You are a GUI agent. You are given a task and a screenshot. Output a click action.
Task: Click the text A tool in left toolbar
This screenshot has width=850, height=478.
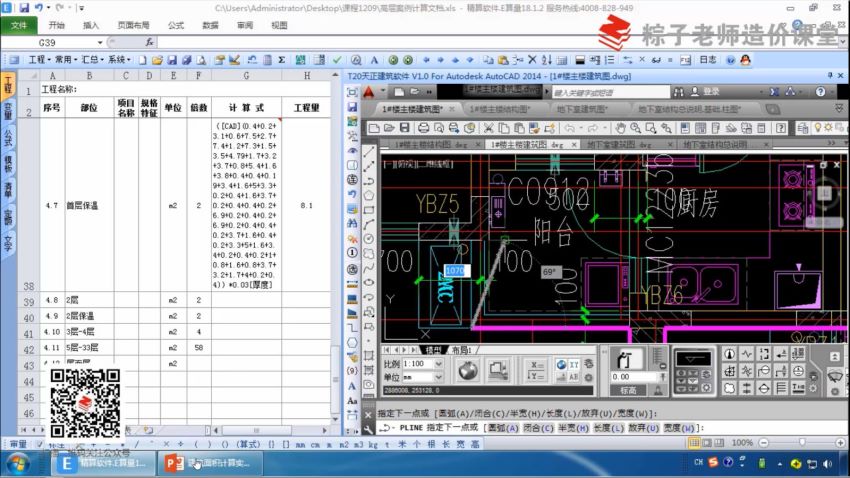pos(352,386)
